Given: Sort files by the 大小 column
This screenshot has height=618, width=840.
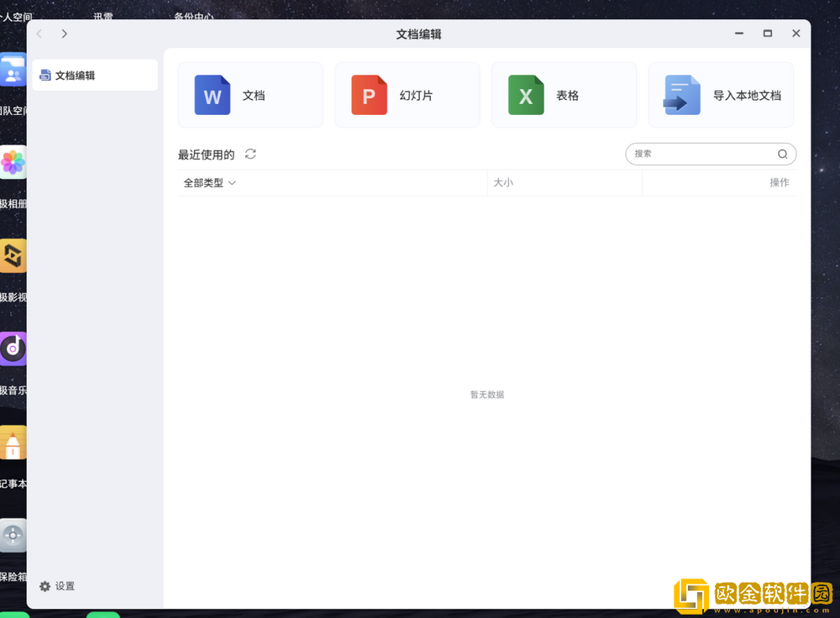Looking at the screenshot, I should 504,182.
